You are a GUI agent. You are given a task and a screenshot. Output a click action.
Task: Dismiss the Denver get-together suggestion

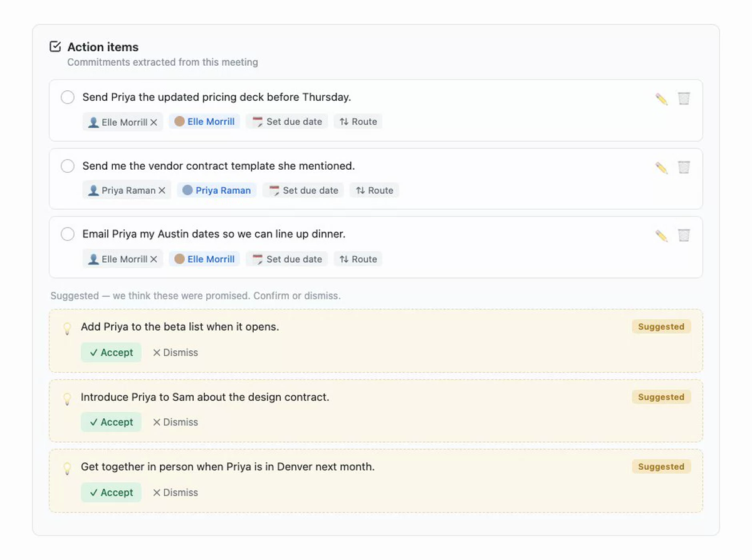175,492
